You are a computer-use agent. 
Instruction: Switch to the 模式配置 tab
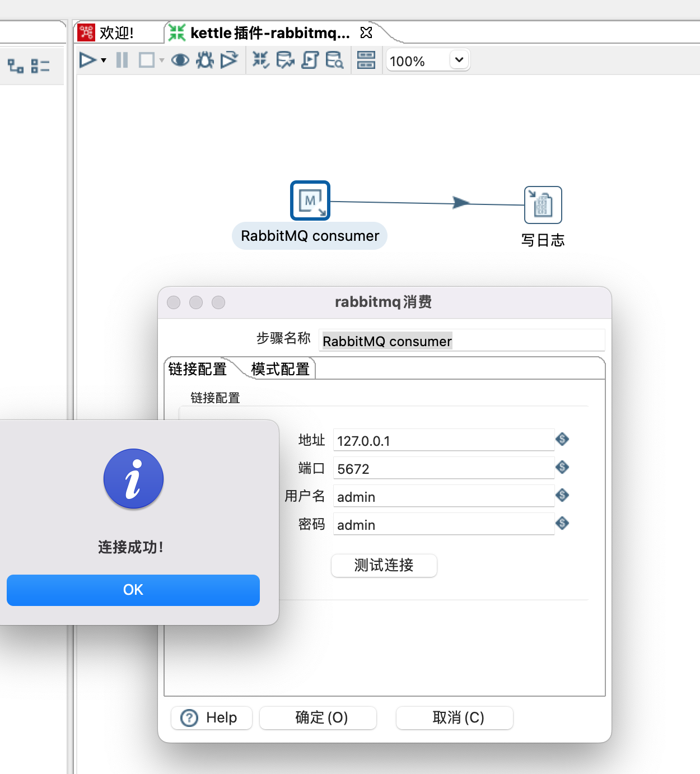281,369
